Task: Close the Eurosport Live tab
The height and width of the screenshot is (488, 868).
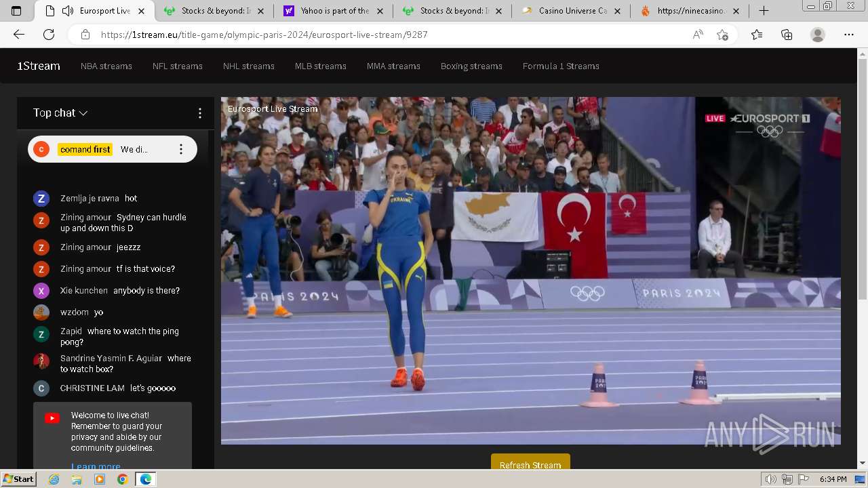Action: 141,11
